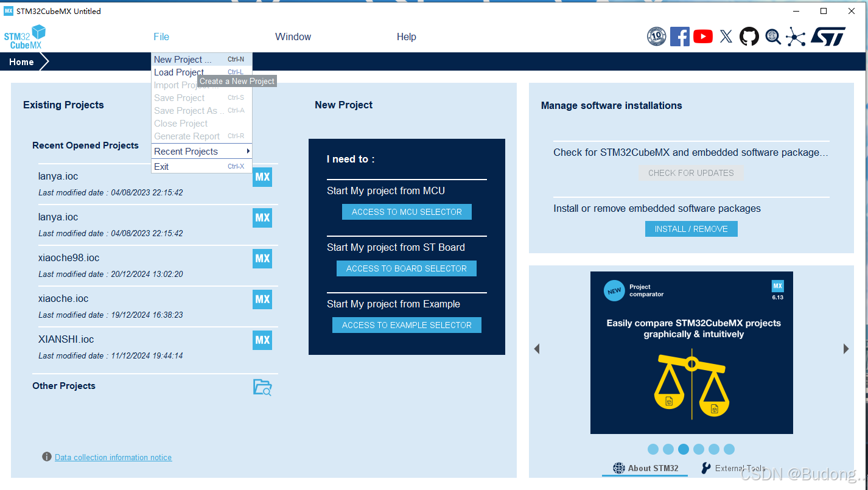
Task: Select XIANSHI.ioc project name
Action: click(66, 340)
